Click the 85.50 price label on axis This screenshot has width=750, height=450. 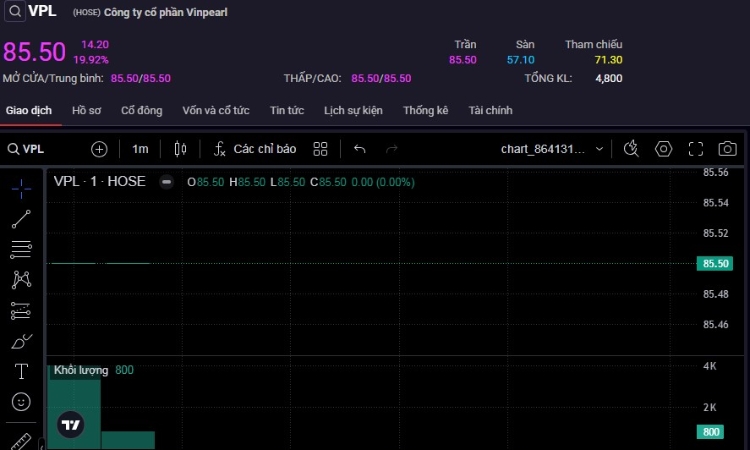715,263
